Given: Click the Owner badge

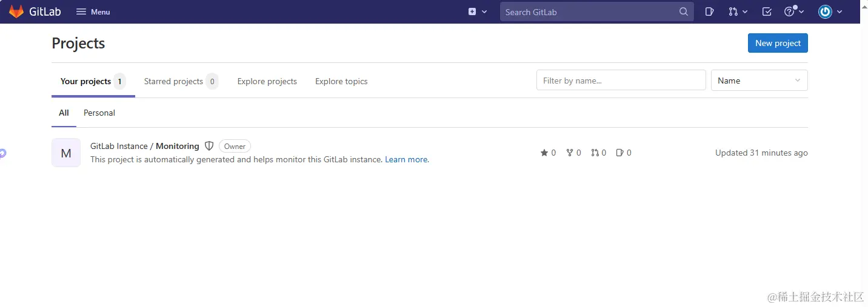Looking at the screenshot, I should pos(235,146).
